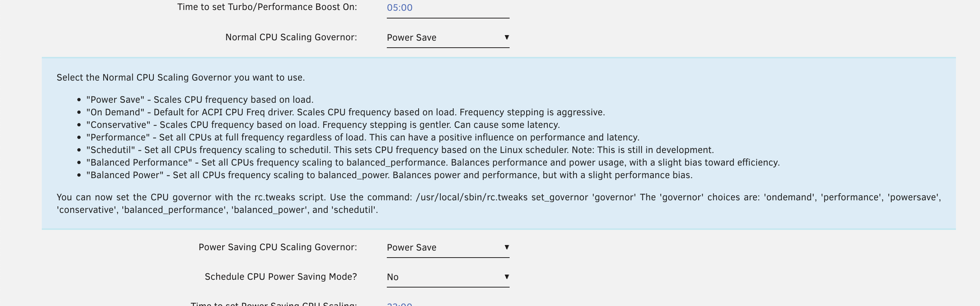Toggle help via "Normal CPU Scaling Governor" label
This screenshot has width=980, height=306.
291,37
